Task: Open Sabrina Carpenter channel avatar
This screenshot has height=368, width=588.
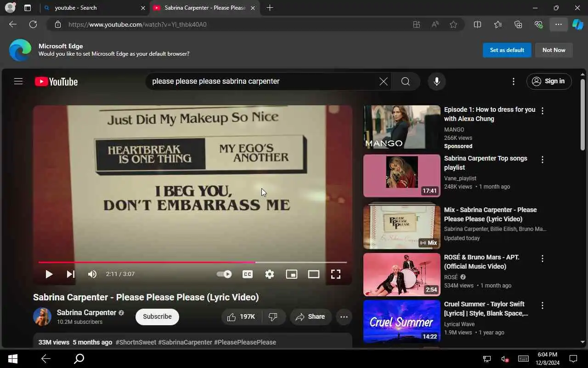Action: pos(42,316)
